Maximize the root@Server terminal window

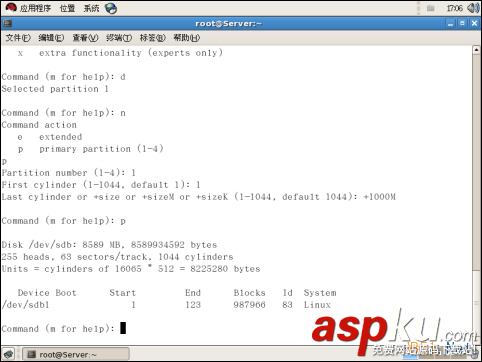coord(462,24)
